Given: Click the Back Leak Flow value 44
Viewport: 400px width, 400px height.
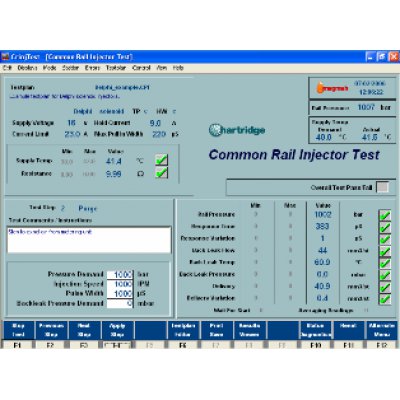Looking at the screenshot, I should [x=322, y=250].
